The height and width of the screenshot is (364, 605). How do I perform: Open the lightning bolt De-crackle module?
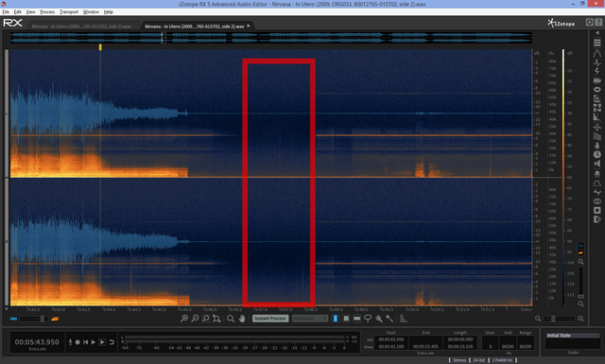point(596,72)
